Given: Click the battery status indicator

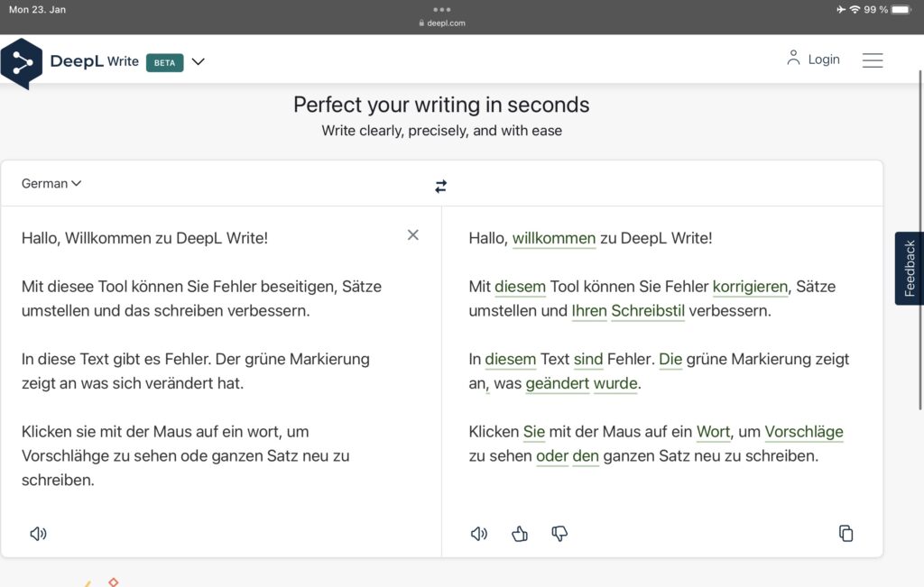Looking at the screenshot, I should [901, 9].
